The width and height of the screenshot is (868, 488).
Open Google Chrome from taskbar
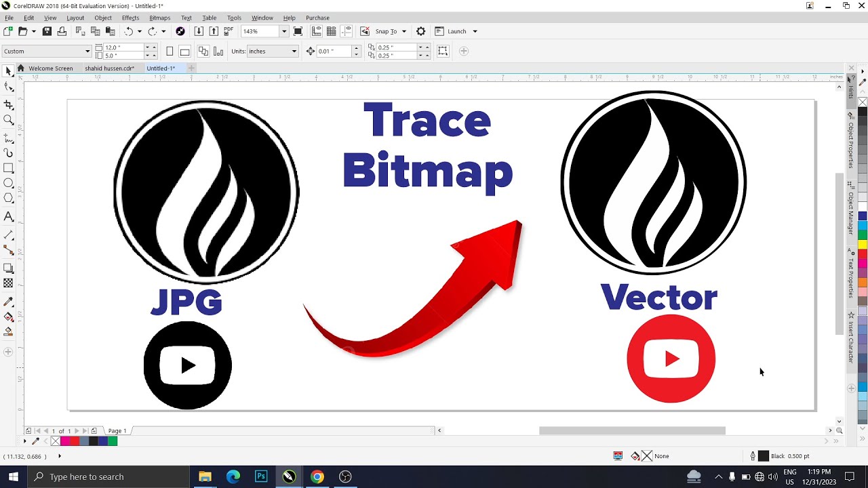[317, 476]
